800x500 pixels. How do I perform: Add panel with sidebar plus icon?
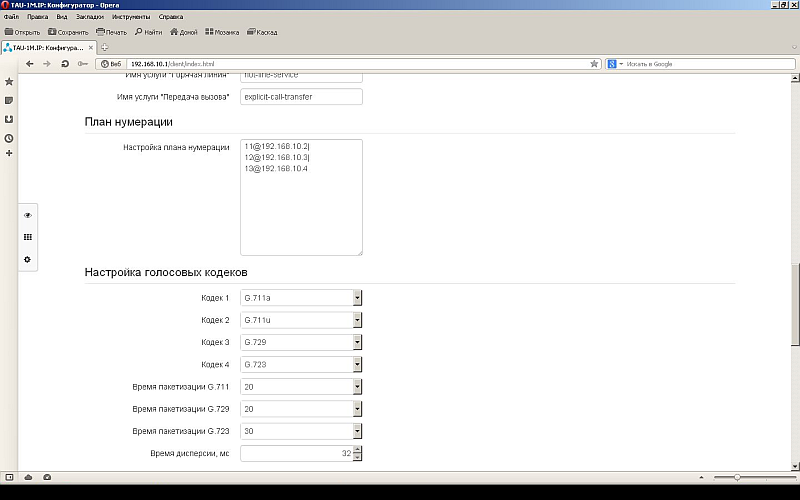click(x=9, y=153)
